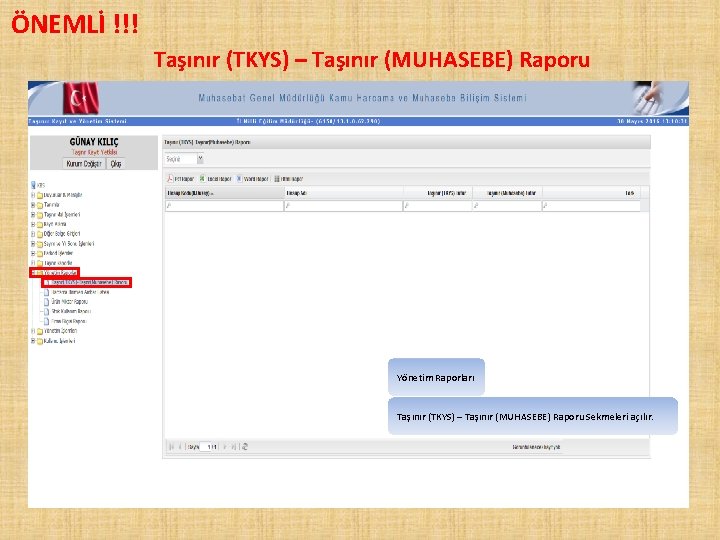Screen dimensions: 720x540
Task: Expand the Sayım ve Yıl Sonu İşlemleri node
Action: tap(33, 244)
